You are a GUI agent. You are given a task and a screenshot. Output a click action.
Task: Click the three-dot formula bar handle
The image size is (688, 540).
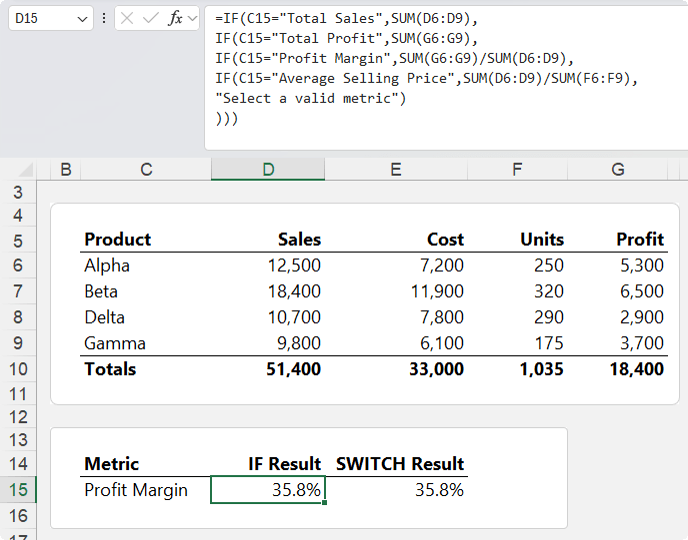point(104,18)
